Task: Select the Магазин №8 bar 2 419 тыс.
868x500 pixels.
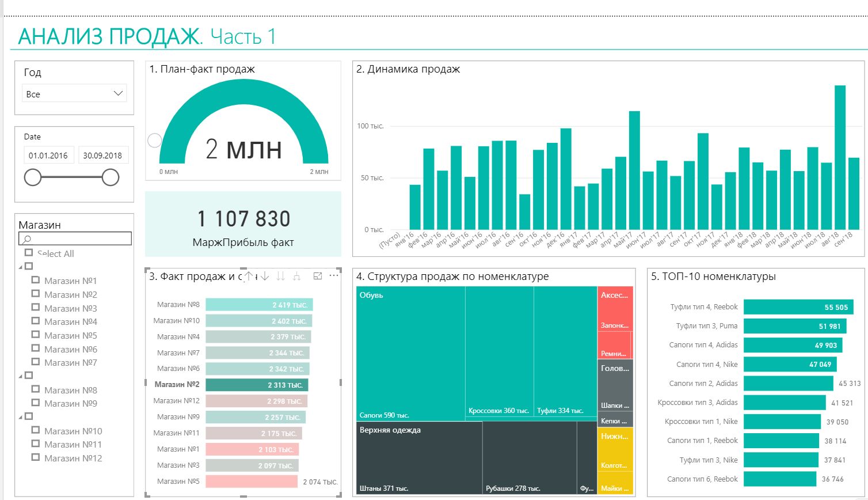Action: [259, 305]
